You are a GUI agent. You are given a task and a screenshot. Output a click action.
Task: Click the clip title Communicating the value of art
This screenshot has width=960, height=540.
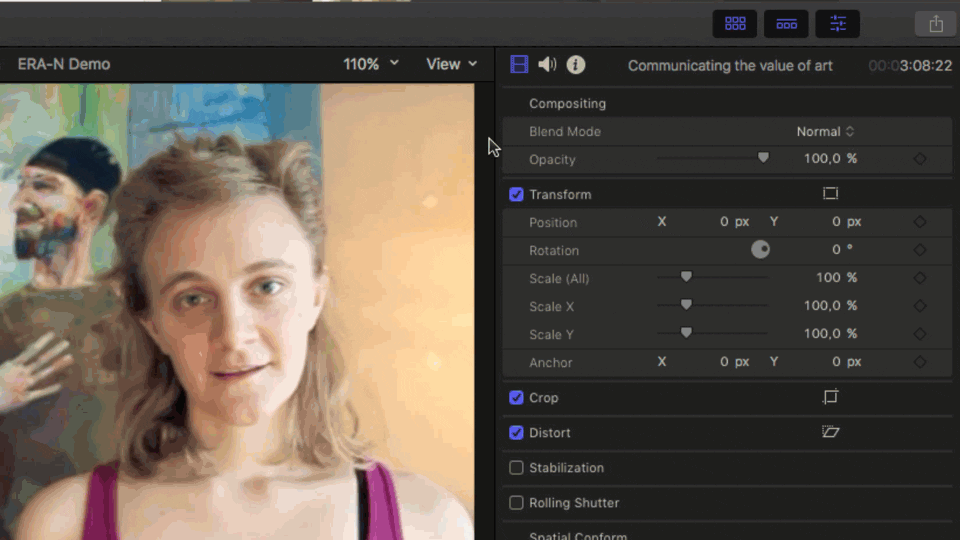[x=730, y=66]
